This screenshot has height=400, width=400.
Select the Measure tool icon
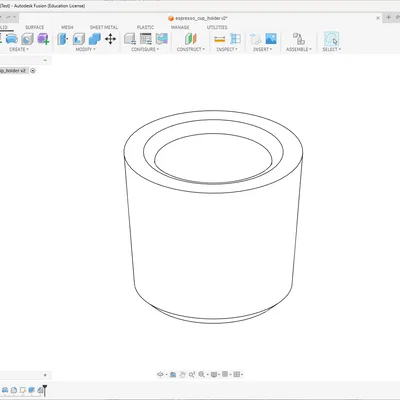(x=220, y=39)
